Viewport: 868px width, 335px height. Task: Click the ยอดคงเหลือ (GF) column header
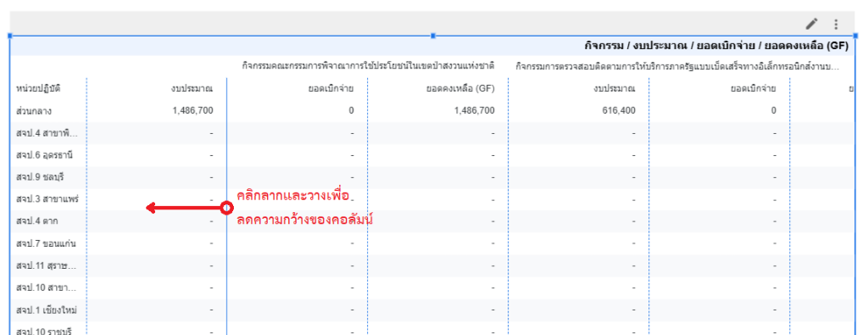(460, 88)
